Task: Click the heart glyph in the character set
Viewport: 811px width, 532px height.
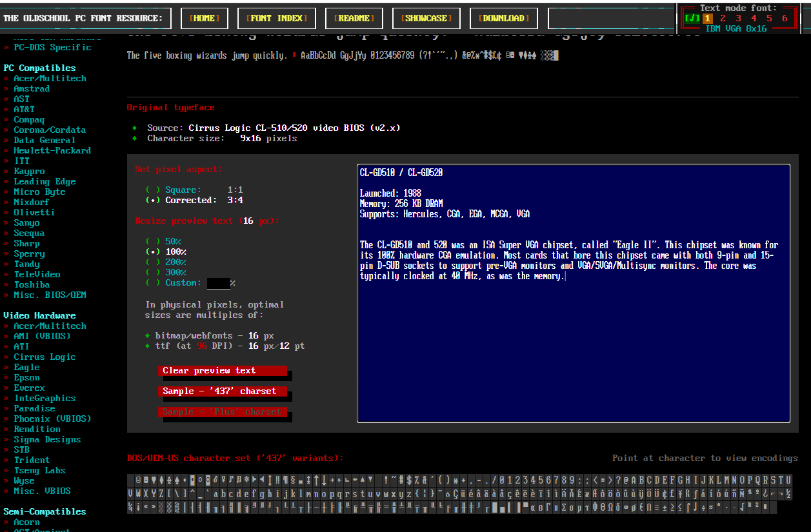Action: [153, 480]
